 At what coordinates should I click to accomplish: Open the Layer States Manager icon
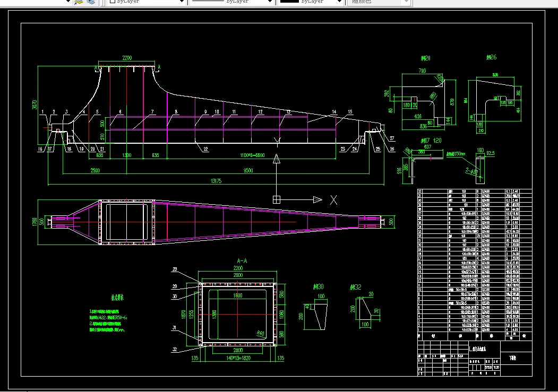[x=91, y=2]
